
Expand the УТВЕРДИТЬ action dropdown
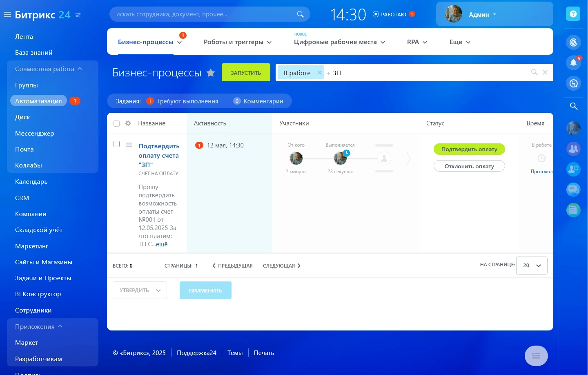coord(140,290)
